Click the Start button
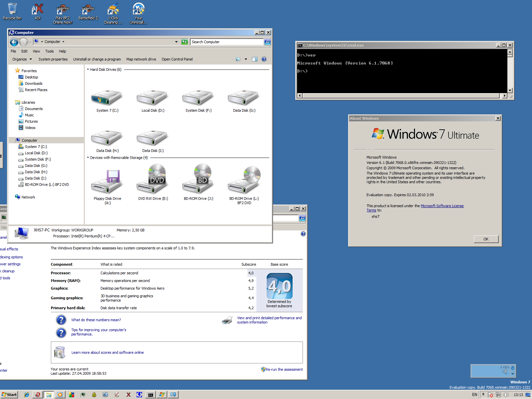This screenshot has width=532, height=399. coord(9,395)
